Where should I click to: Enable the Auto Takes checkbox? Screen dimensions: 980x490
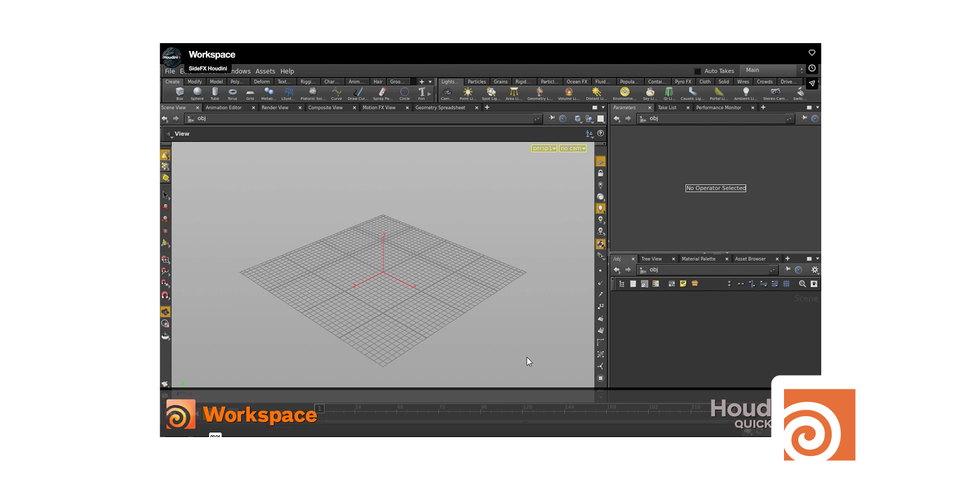click(x=698, y=71)
